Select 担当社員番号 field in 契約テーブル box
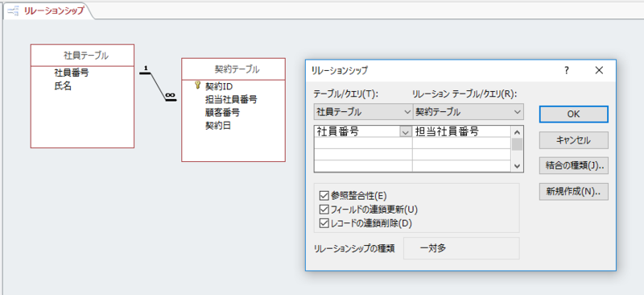 click(x=231, y=99)
